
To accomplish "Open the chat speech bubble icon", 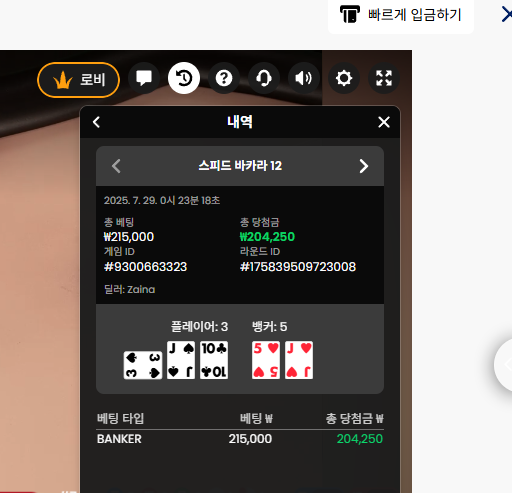I will coord(144,78).
